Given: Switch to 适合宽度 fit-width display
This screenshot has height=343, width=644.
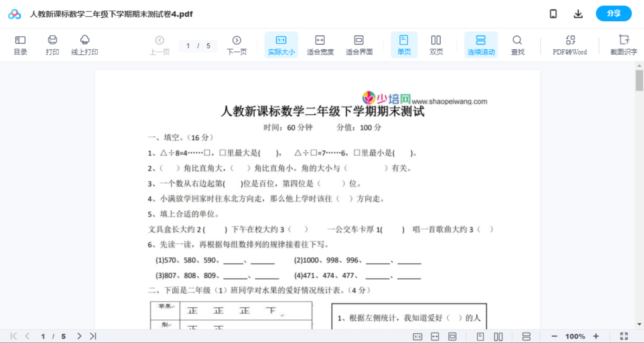Looking at the screenshot, I should (x=320, y=45).
